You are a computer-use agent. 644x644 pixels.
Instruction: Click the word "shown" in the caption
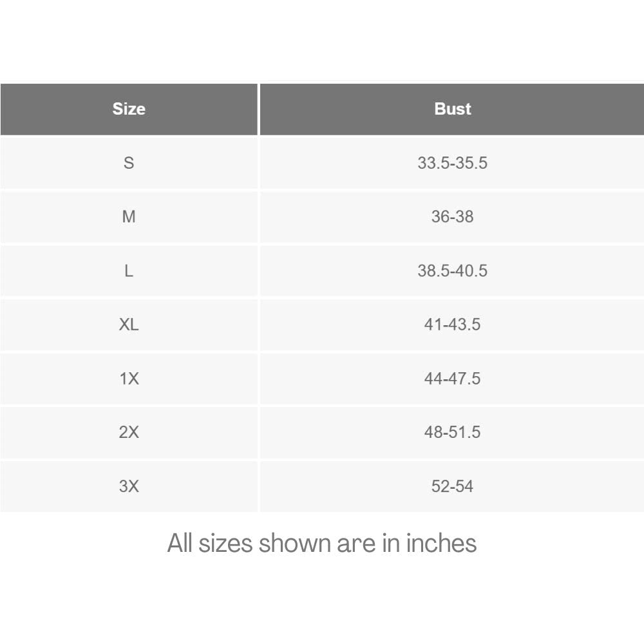(x=294, y=543)
